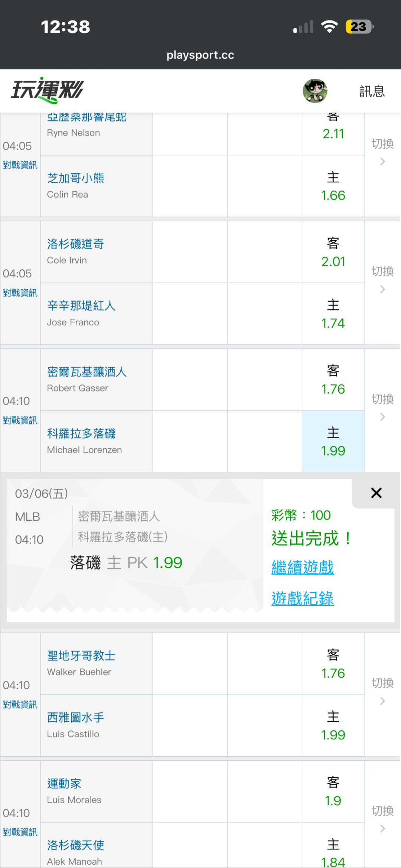Expand 切換 for Brewers vs Rockies game
This screenshot has width=401, height=868.
382,406
